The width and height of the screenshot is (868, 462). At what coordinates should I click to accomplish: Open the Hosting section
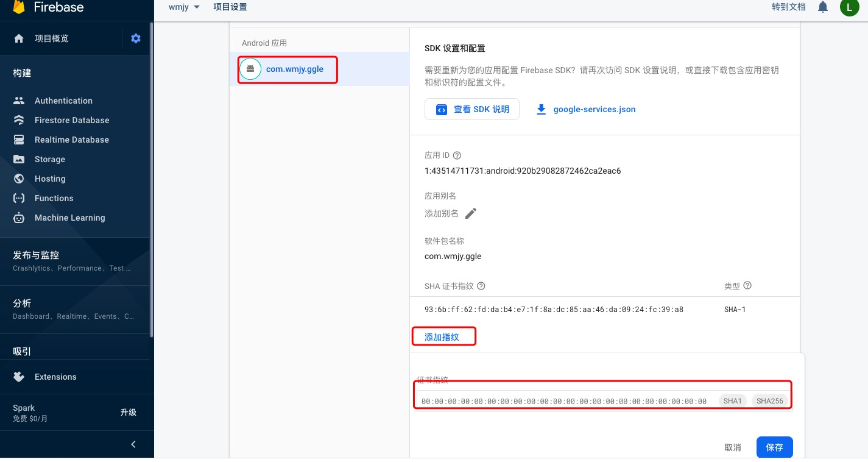50,179
